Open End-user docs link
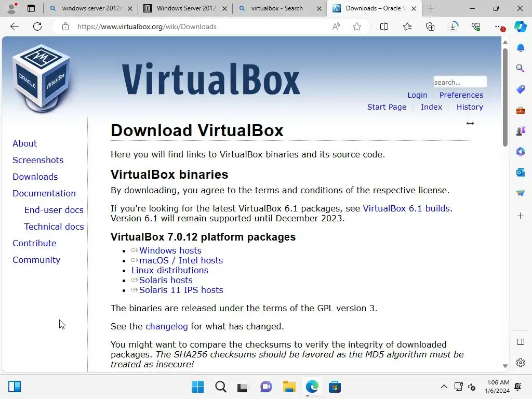Viewport: 532px width, 399px height. tap(54, 210)
